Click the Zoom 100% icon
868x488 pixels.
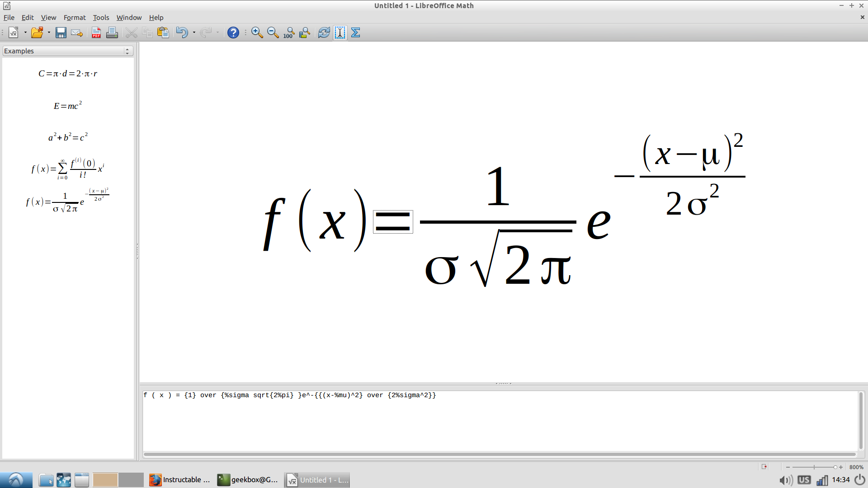pyautogui.click(x=288, y=32)
